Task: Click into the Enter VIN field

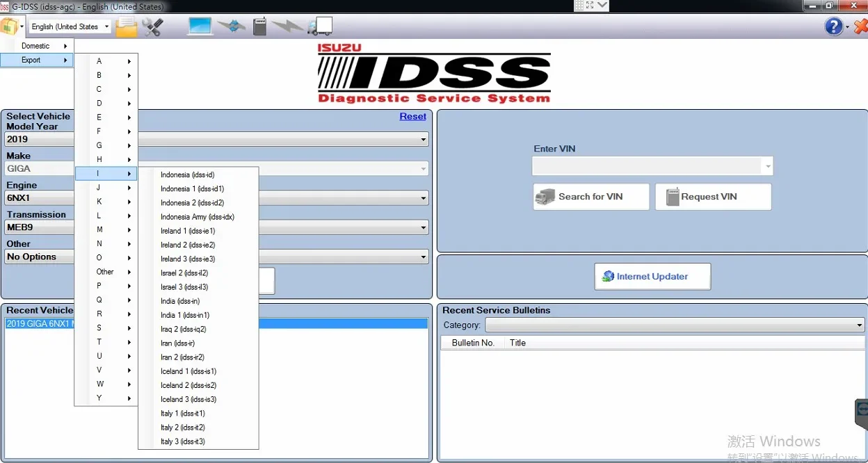Action: [x=647, y=166]
